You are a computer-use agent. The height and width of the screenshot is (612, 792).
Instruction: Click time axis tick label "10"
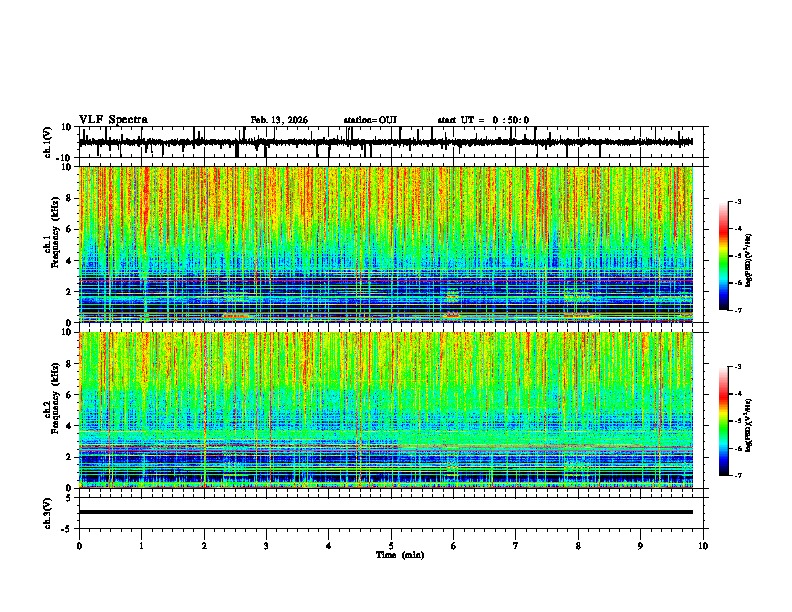tap(703, 546)
